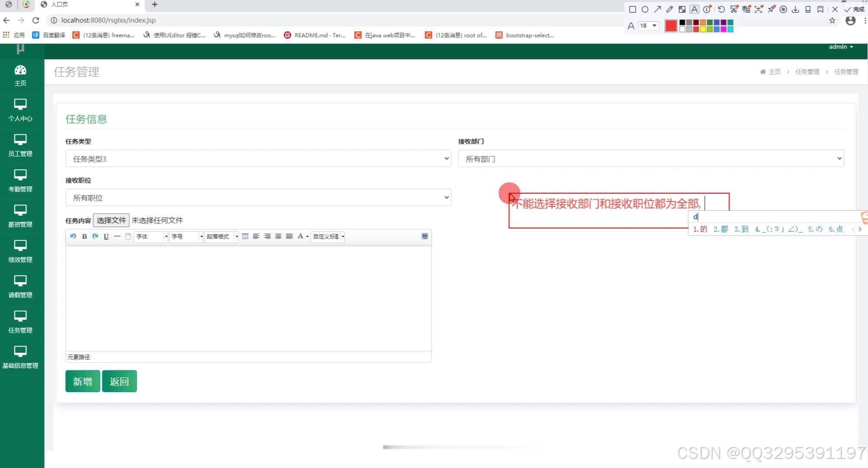The image size is (868, 468).
Task: Select the rectangle annotation tool
Action: tap(632, 10)
